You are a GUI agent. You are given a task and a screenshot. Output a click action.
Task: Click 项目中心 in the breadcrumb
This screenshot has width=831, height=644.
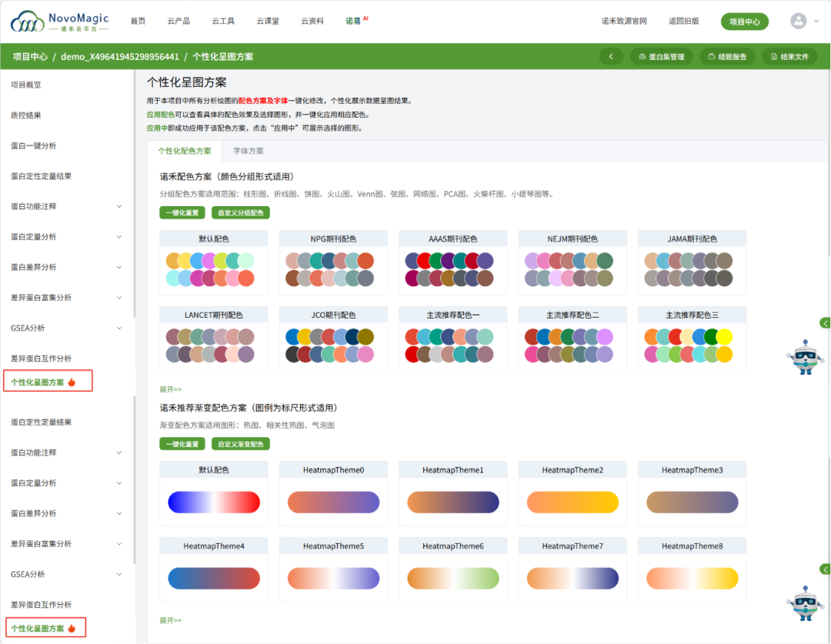30,57
